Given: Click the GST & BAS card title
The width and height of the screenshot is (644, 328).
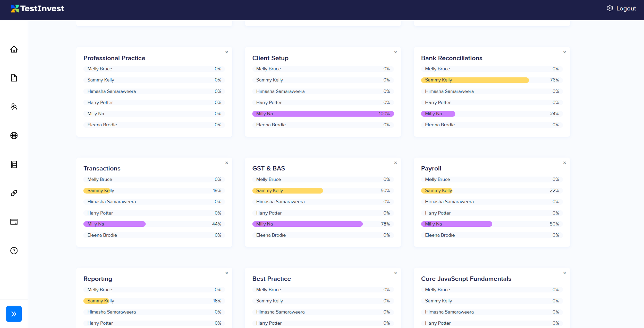Looking at the screenshot, I should click(x=268, y=168).
